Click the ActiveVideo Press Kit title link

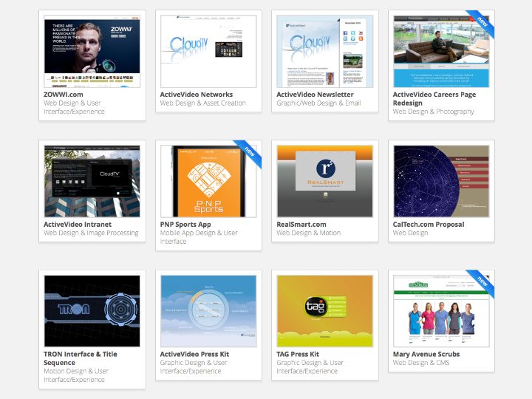click(x=194, y=354)
